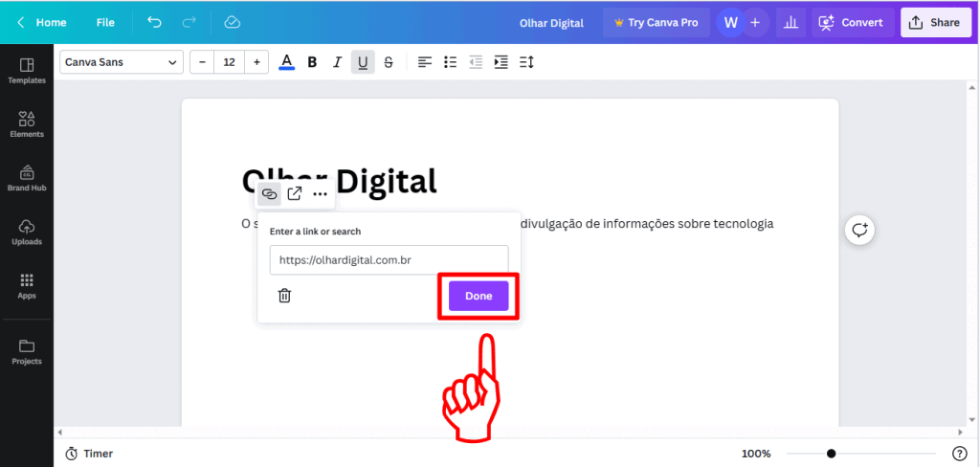This screenshot has height=467, width=980.
Task: Expand the Canva Sans font dropdown
Action: pos(122,62)
